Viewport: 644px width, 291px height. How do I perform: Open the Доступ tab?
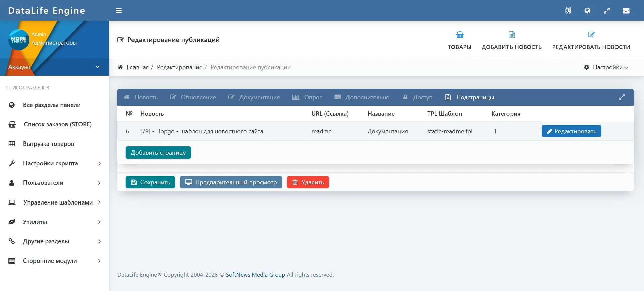(x=418, y=97)
